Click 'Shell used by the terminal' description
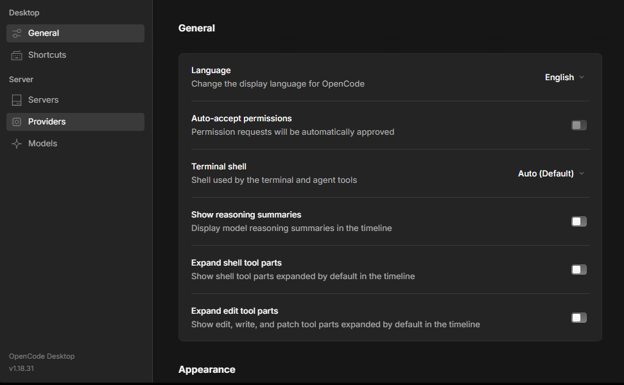 (x=274, y=180)
